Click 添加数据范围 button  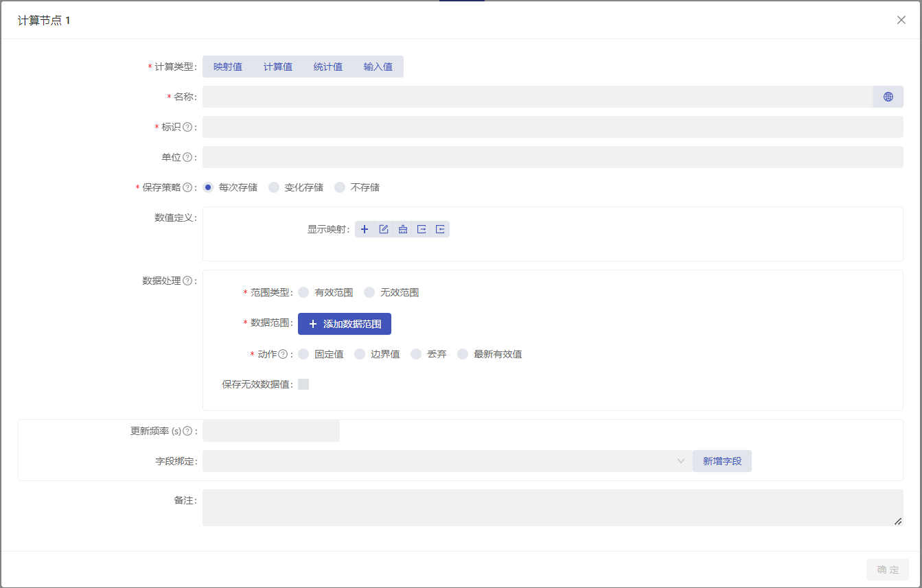[345, 324]
